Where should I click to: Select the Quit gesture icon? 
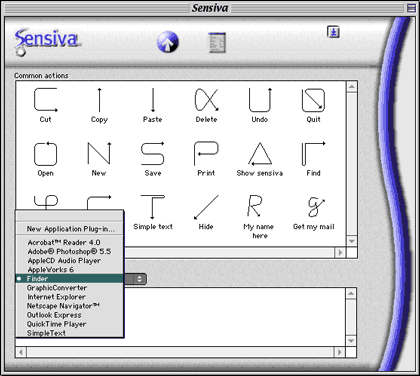tap(313, 100)
